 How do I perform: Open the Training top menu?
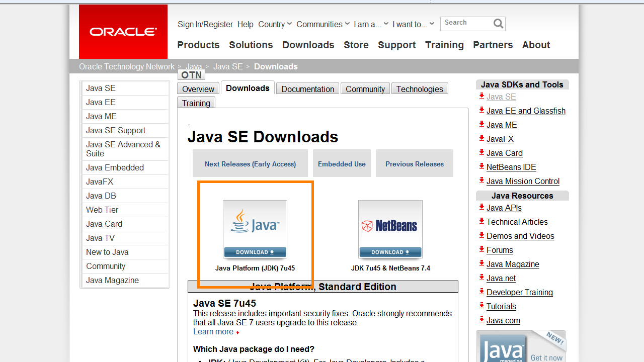(444, 45)
